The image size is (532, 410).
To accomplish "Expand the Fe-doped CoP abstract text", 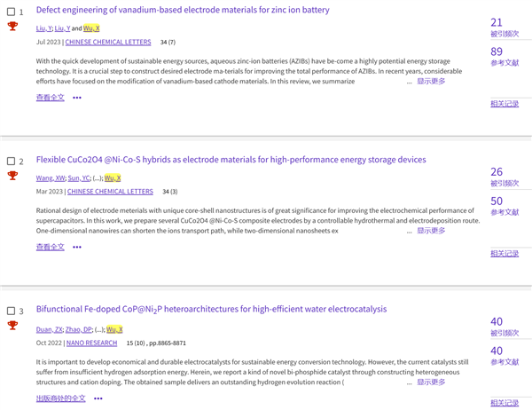I will click(x=431, y=382).
